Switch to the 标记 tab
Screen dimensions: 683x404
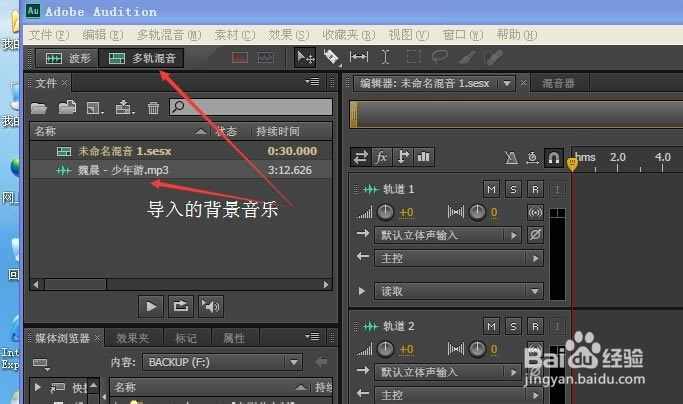[186, 338]
